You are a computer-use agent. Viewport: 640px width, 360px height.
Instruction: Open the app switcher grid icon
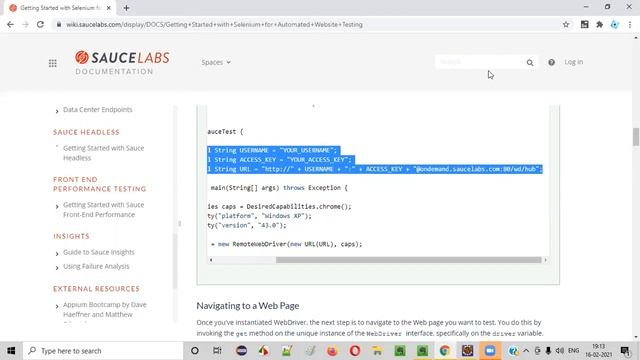(53, 63)
